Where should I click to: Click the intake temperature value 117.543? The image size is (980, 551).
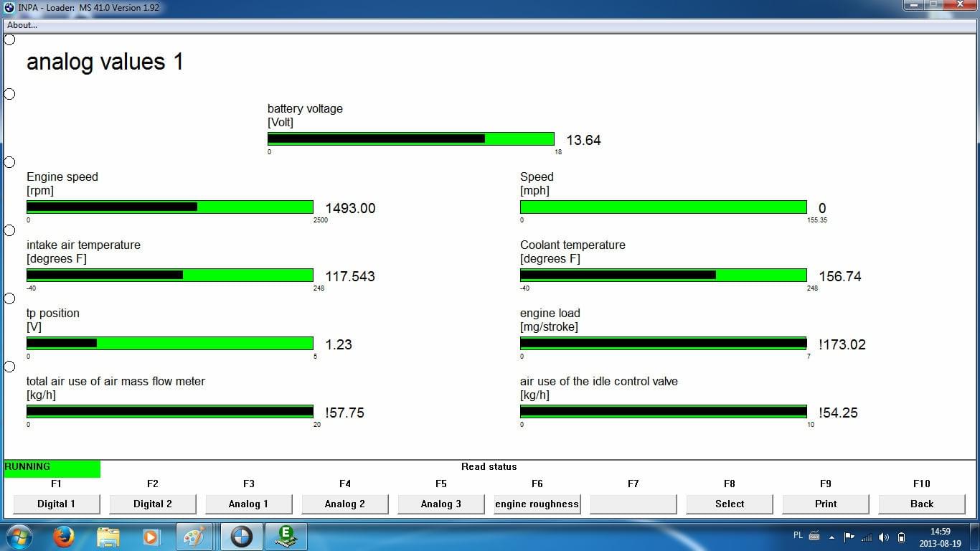click(350, 277)
